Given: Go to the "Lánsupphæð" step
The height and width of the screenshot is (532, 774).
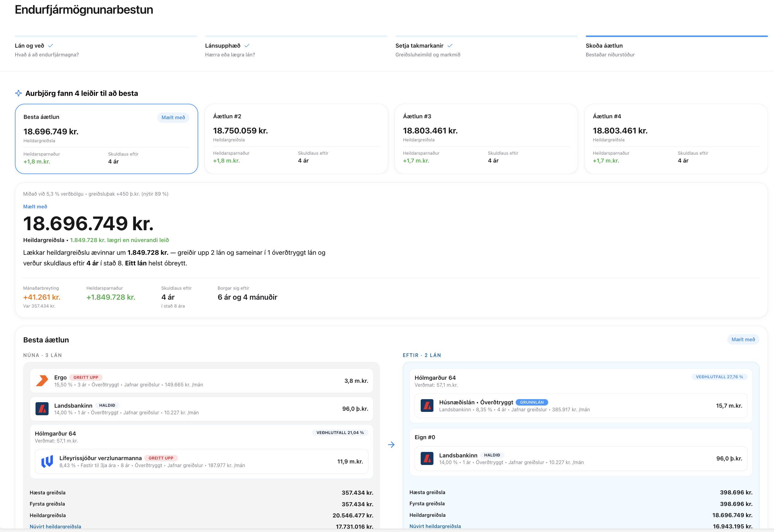Looking at the screenshot, I should (x=296, y=47).
